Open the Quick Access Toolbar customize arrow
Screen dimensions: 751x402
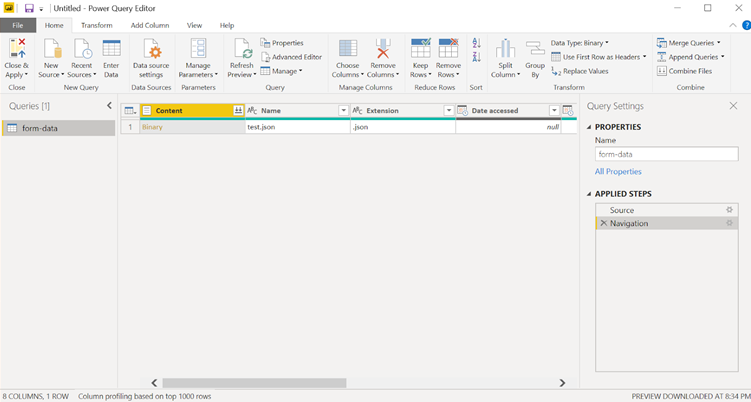pos(42,9)
